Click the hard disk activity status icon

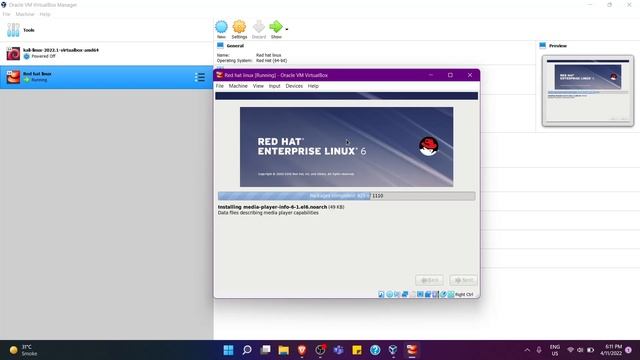point(381,294)
